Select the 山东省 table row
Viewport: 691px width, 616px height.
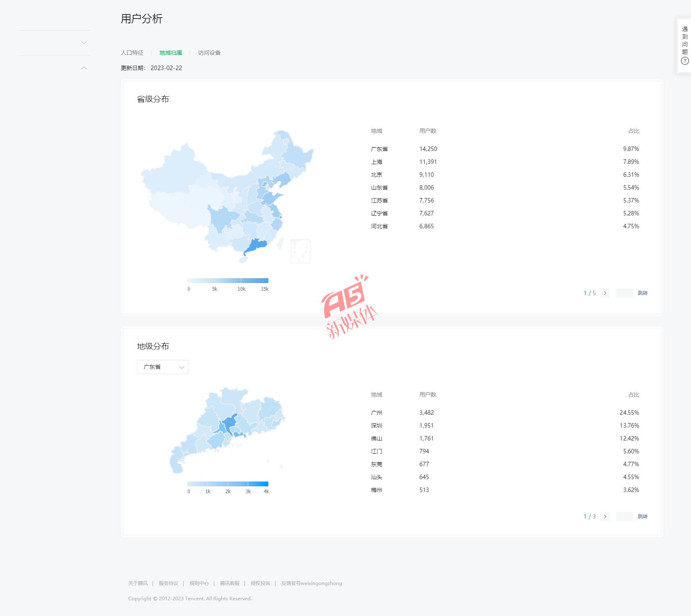point(505,188)
